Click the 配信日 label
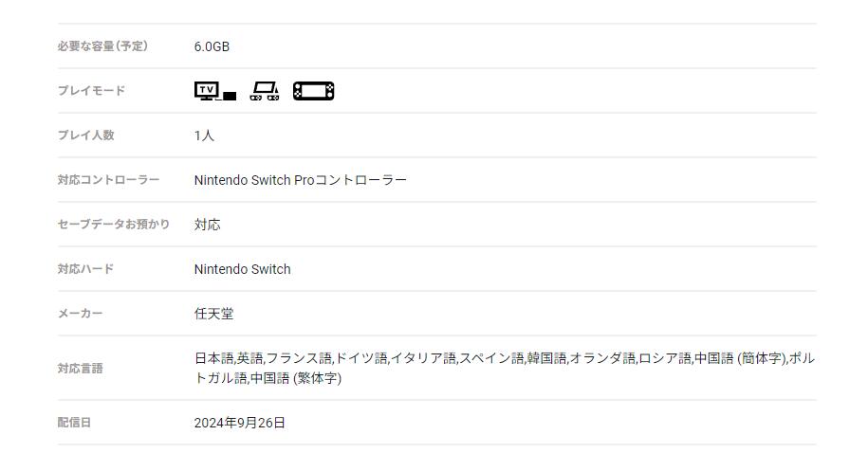 (x=74, y=423)
